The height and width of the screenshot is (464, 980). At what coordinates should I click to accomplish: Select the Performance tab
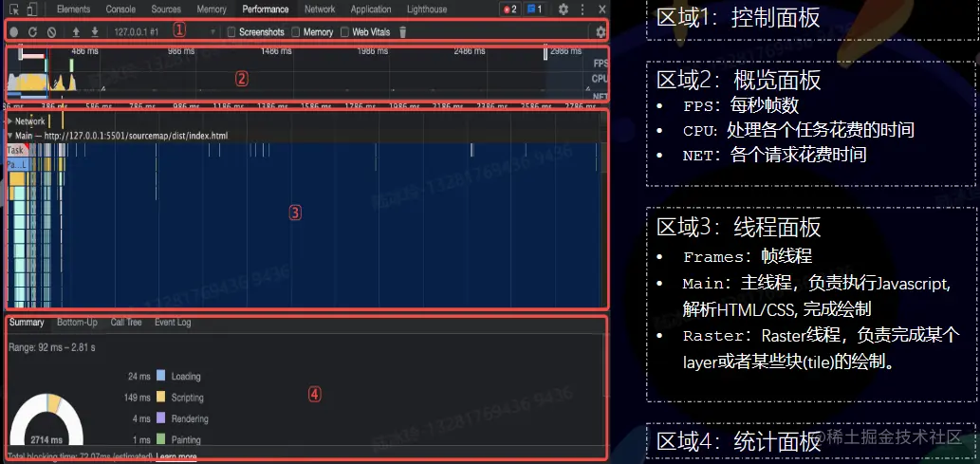click(x=266, y=9)
